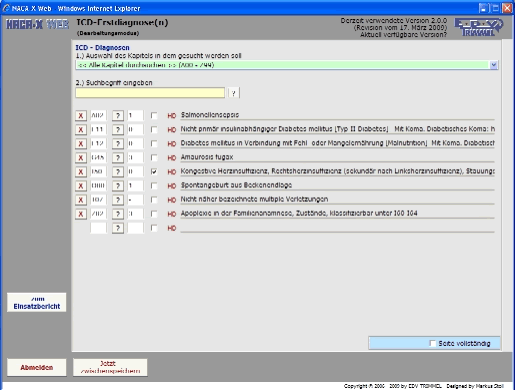Check main diagnosis box in empty last row

point(154,228)
